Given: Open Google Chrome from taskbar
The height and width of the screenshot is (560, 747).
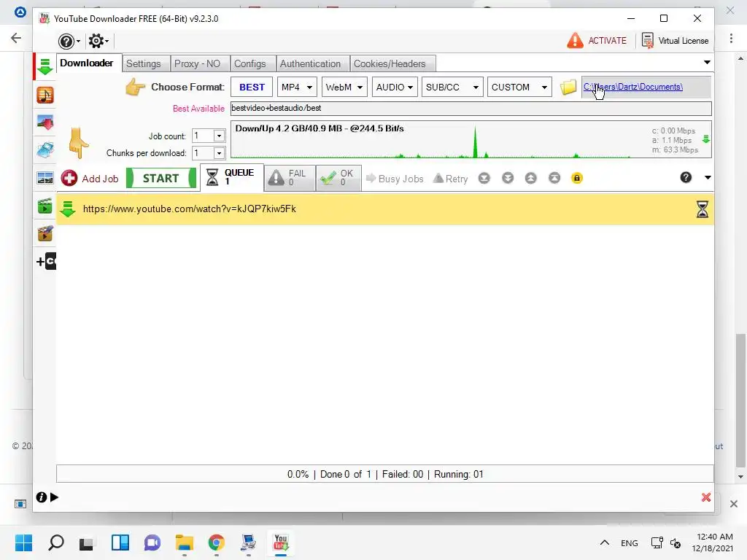Looking at the screenshot, I should (216, 542).
